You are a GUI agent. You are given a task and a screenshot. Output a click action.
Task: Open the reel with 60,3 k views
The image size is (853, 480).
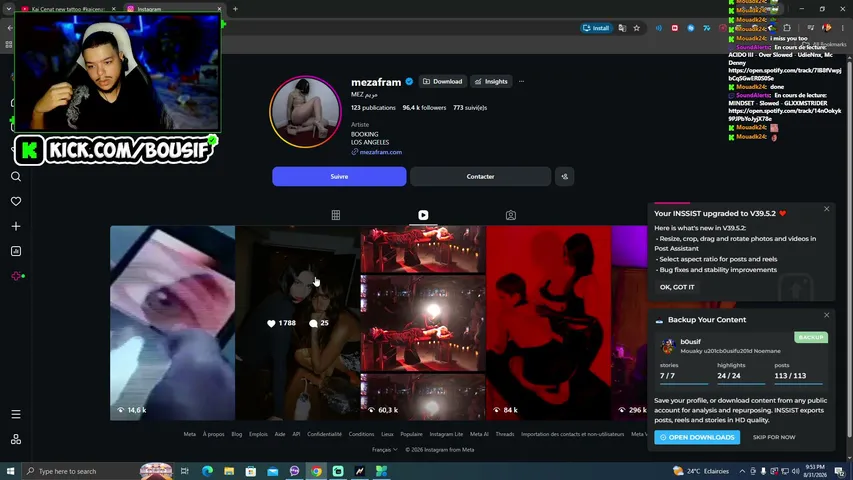coord(423,323)
